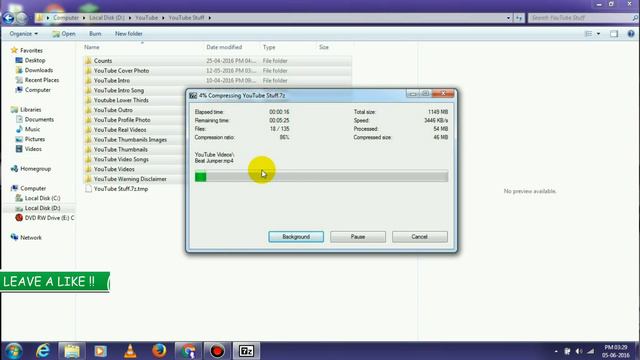Image resolution: width=640 pixels, height=360 pixels.
Task: Open the Organize dropdown menu
Action: [x=23, y=34]
